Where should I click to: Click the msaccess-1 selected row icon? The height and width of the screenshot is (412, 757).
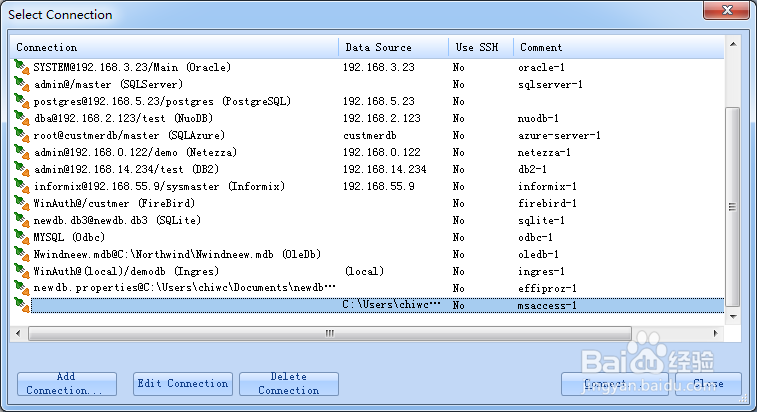pos(22,305)
